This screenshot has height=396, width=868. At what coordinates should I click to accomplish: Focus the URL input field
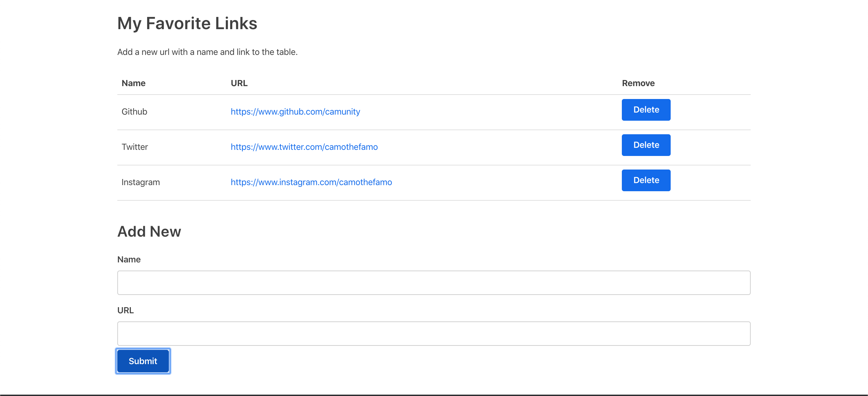[434, 334]
